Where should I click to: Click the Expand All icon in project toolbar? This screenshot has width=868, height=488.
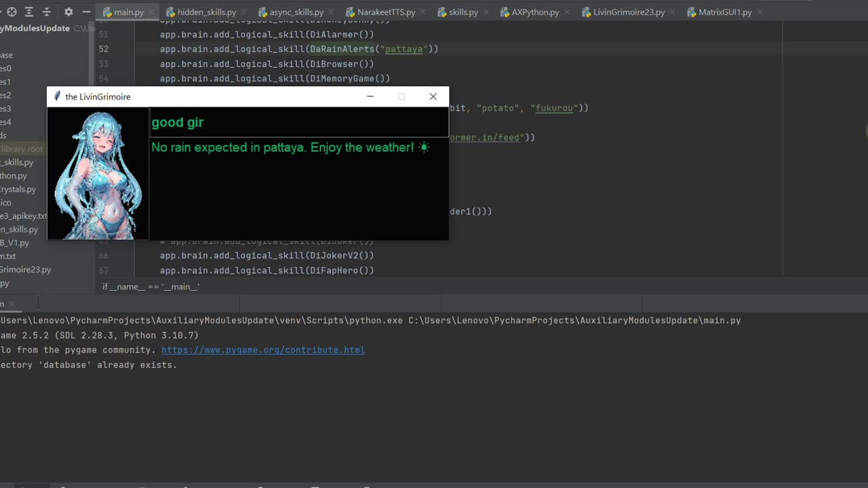29,12
